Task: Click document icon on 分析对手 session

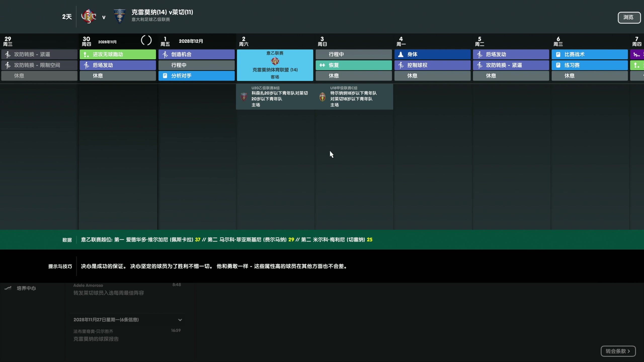Action: [x=165, y=76]
